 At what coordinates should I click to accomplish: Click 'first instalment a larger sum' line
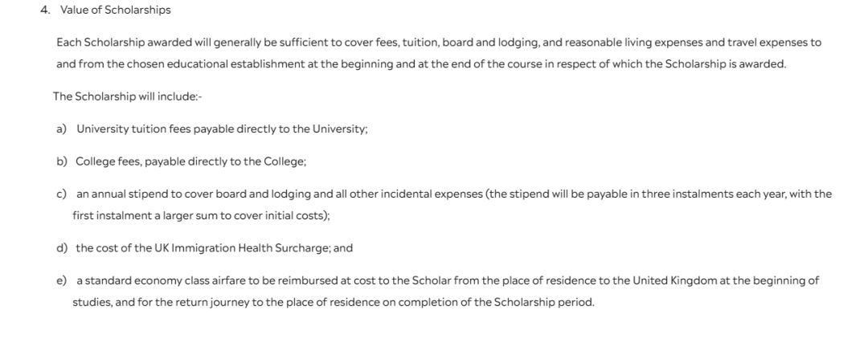[201, 215]
